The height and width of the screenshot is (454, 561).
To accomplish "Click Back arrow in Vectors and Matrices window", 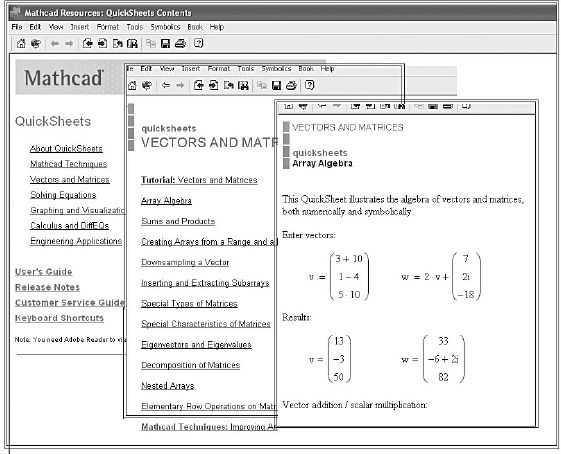I will (166, 86).
